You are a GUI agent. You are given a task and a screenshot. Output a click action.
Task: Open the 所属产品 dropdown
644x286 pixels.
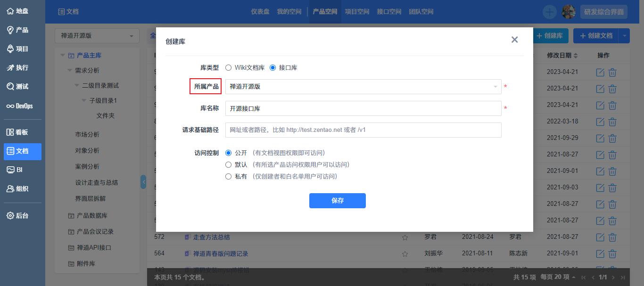(363, 87)
